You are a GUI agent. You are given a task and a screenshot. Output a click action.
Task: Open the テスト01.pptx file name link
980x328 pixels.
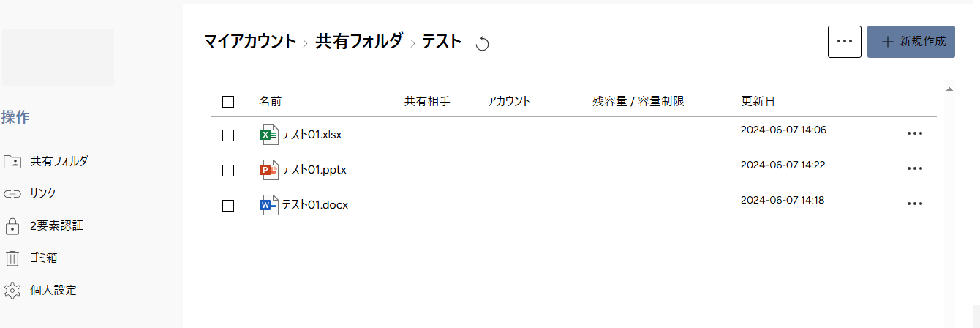click(x=314, y=170)
